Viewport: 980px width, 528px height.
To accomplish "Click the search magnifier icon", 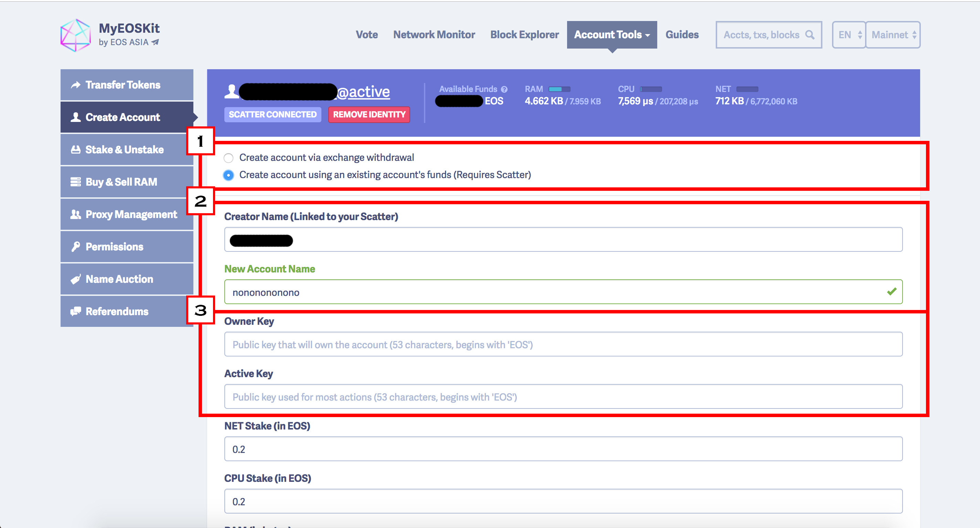I will (810, 35).
